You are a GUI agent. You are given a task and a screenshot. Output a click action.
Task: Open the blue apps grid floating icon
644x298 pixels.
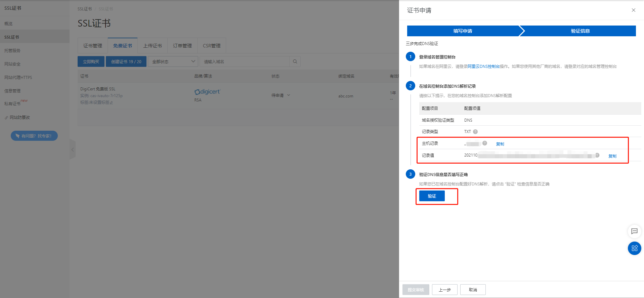coord(634,248)
